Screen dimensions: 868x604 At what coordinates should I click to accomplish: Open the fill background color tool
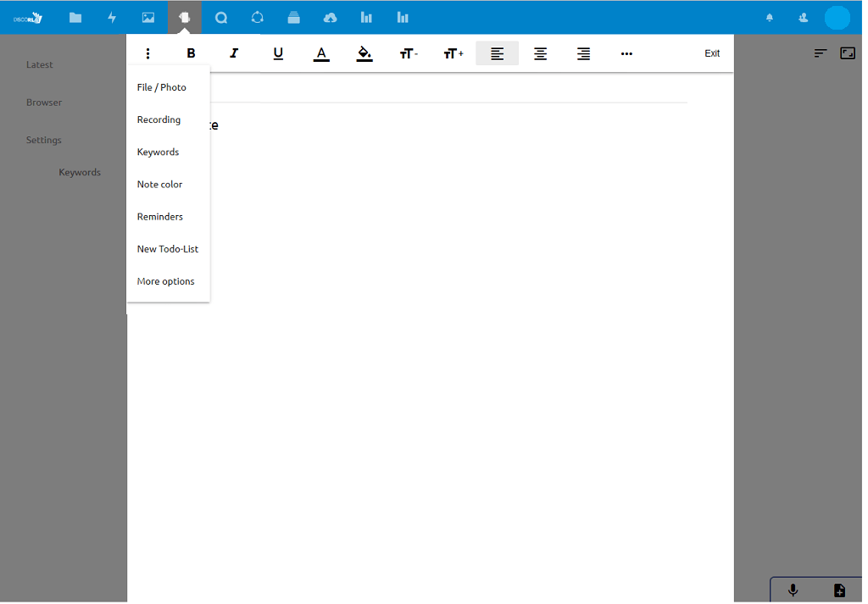pos(364,53)
